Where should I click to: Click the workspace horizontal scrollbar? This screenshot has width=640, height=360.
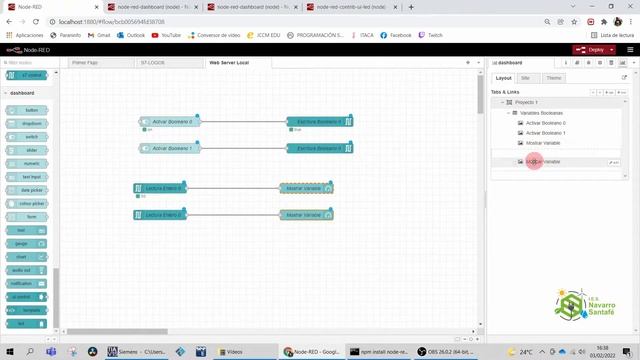pyautogui.click(x=118, y=331)
